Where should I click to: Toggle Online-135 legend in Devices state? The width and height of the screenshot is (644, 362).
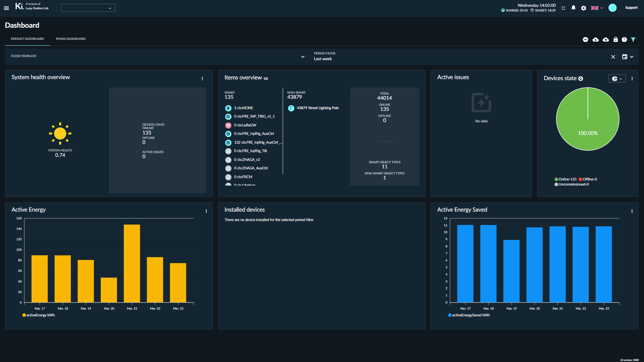(566, 179)
